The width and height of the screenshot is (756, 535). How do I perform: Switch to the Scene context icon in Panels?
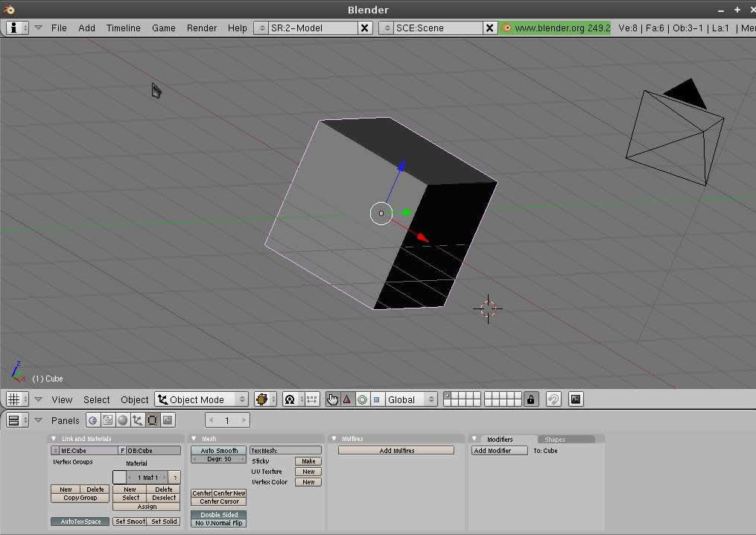coord(168,420)
